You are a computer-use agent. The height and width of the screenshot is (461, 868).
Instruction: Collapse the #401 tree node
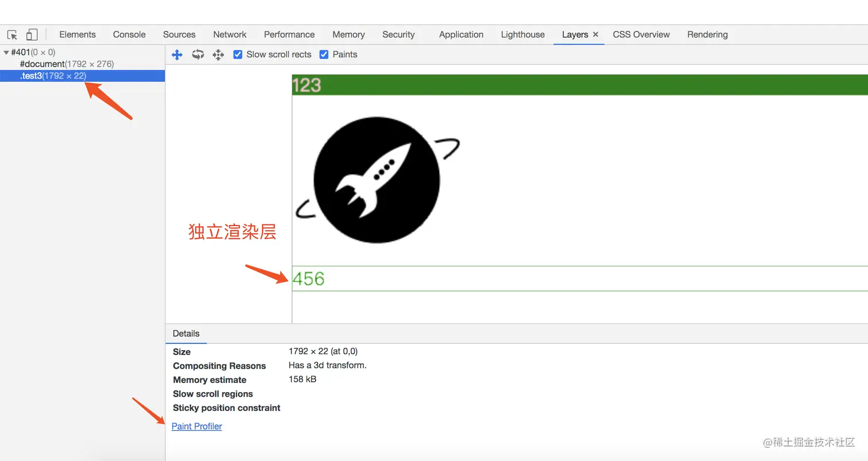(6, 52)
